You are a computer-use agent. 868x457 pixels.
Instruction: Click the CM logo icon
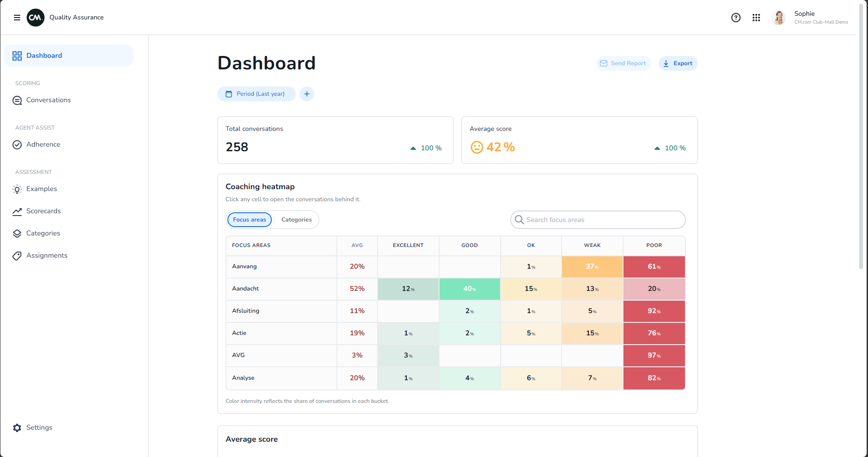[36, 18]
